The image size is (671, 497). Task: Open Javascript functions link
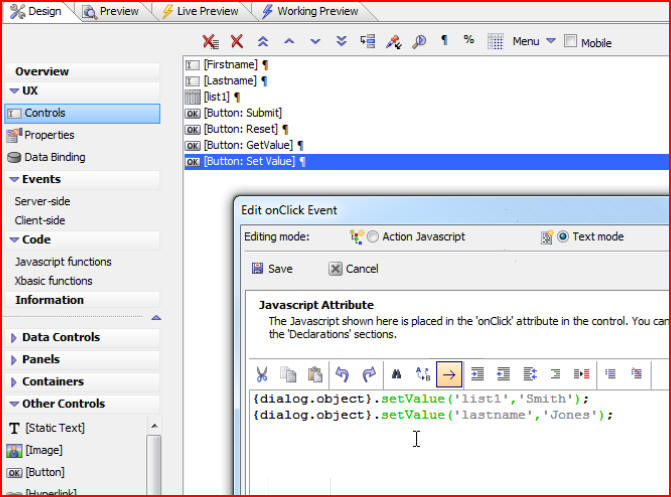pos(63,262)
